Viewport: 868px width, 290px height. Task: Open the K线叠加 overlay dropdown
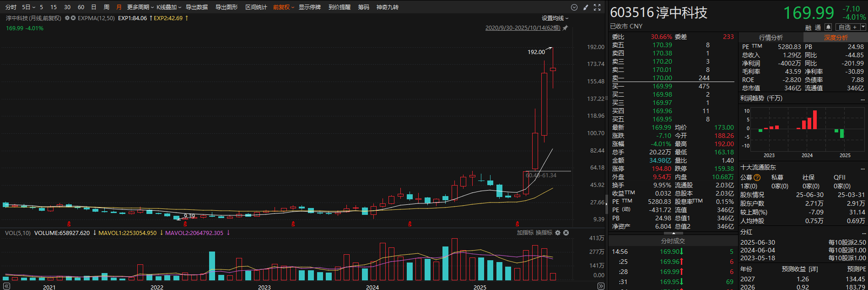169,7
